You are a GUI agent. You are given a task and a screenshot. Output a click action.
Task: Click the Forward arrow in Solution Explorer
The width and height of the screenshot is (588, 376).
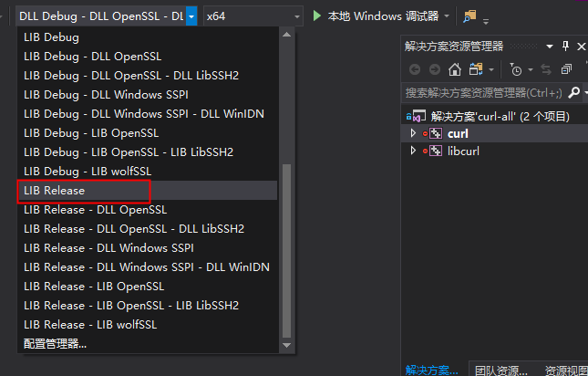[435, 69]
